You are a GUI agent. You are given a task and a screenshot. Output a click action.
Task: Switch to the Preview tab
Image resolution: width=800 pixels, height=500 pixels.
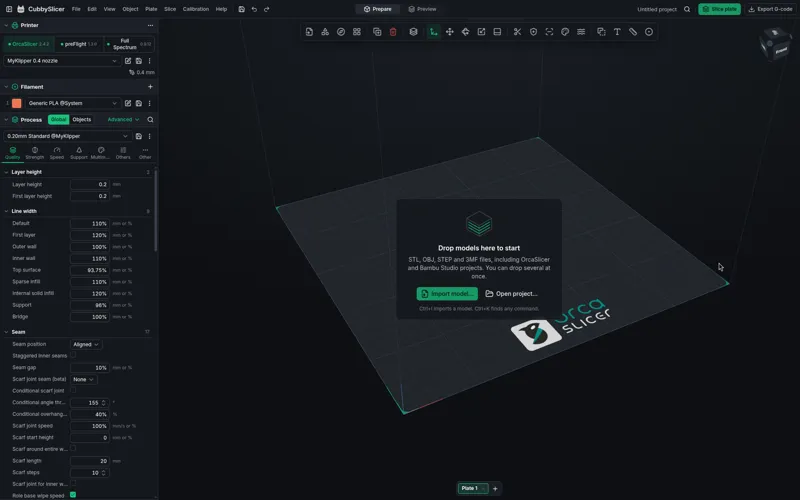[422, 9]
